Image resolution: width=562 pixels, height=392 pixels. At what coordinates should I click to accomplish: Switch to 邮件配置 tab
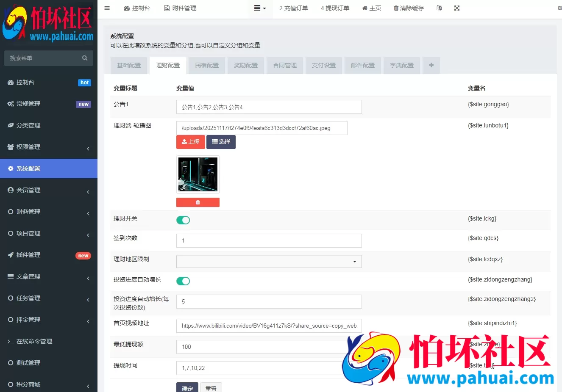[x=363, y=65]
